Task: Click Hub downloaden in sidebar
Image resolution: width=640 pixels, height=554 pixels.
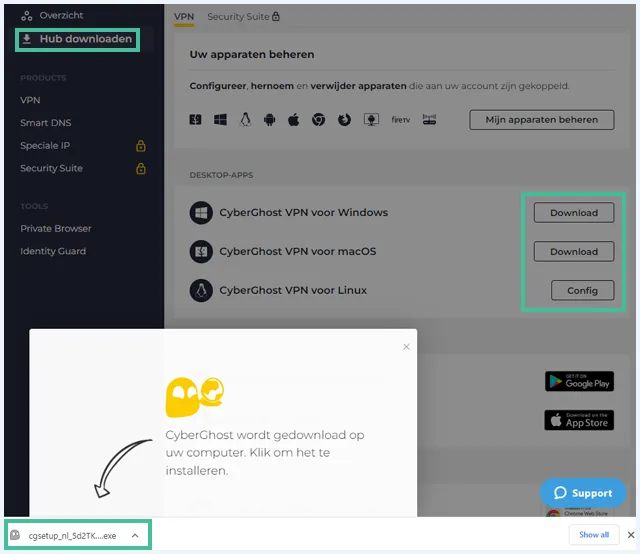Action: point(77,40)
